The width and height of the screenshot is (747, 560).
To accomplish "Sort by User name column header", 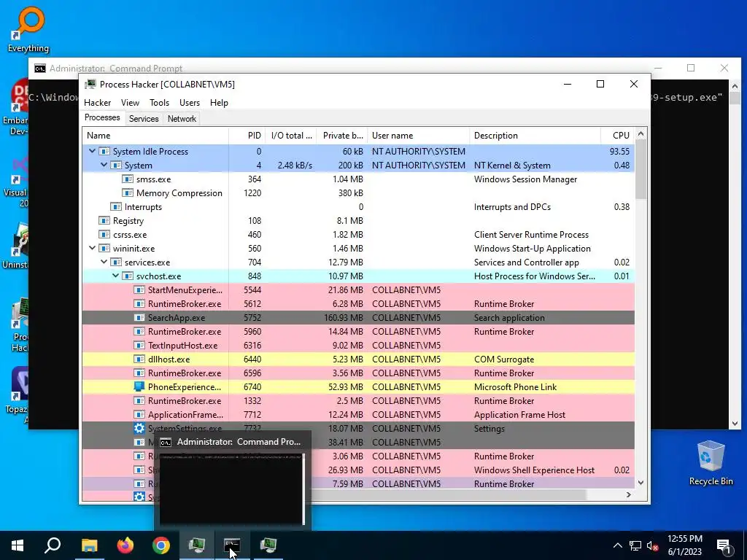I will [x=418, y=135].
